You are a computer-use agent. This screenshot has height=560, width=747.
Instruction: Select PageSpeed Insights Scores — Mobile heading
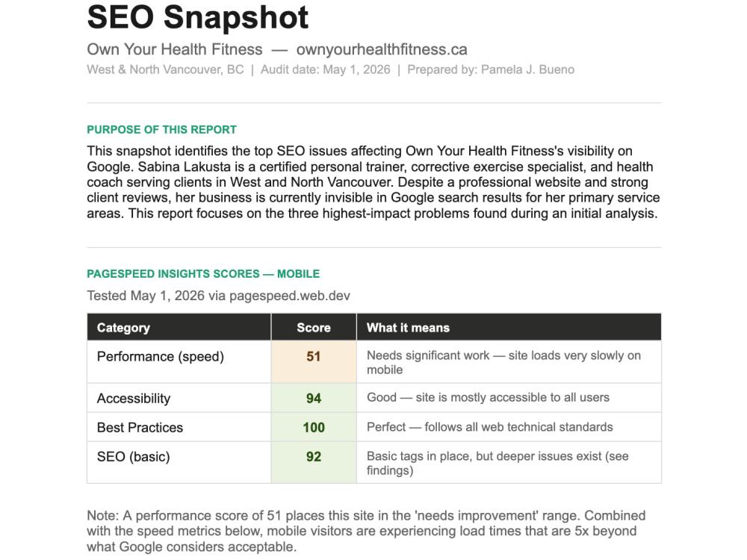[203, 274]
